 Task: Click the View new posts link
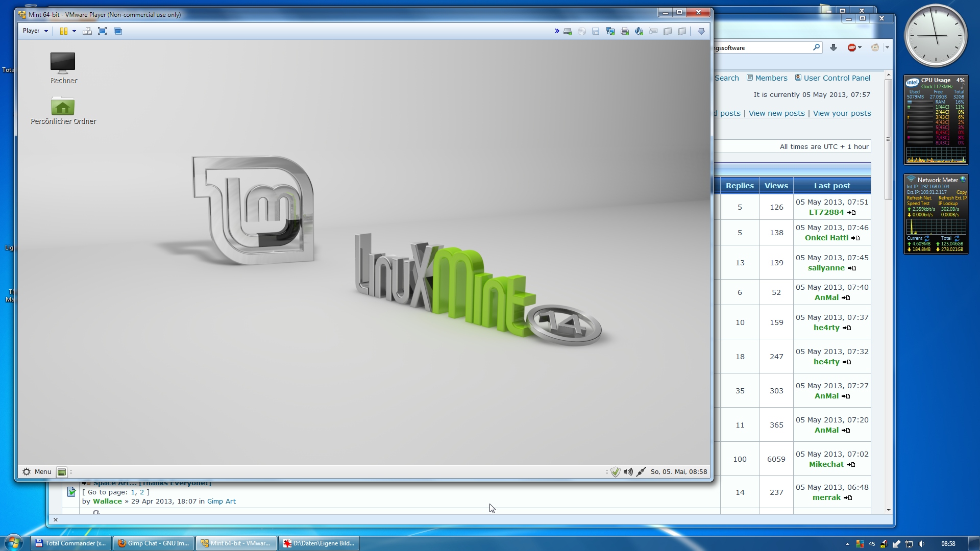click(776, 113)
